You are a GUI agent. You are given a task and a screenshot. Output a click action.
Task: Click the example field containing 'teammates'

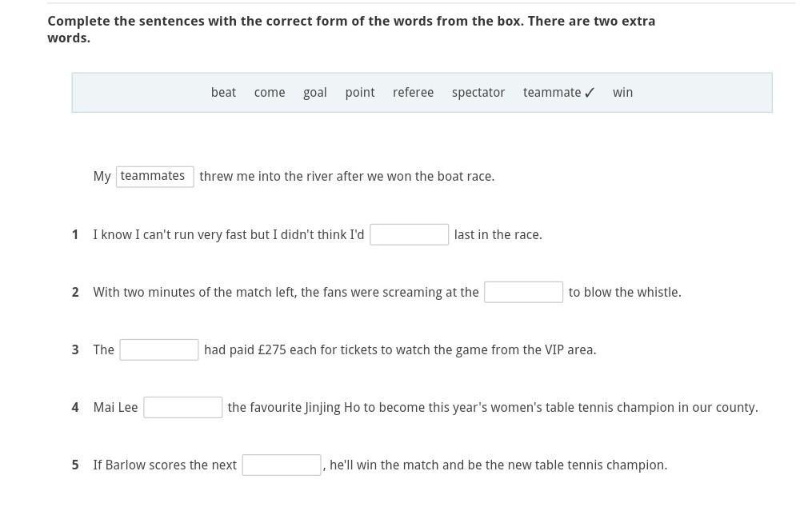(155, 177)
